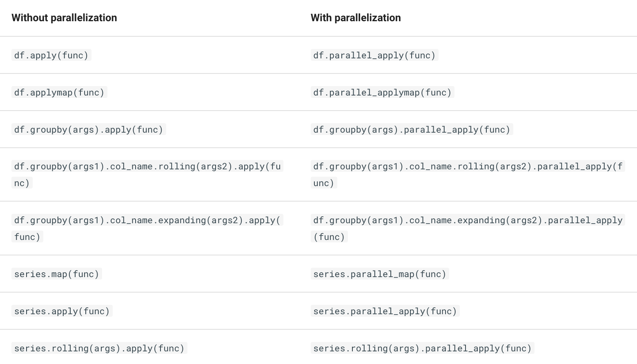Select series.rolling(args).apply(func) code
The width and height of the screenshot is (637, 364).
point(99,348)
